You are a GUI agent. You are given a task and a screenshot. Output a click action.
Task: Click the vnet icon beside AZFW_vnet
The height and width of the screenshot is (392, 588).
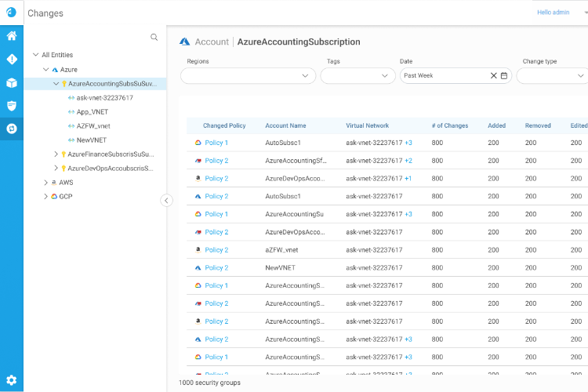click(x=71, y=126)
